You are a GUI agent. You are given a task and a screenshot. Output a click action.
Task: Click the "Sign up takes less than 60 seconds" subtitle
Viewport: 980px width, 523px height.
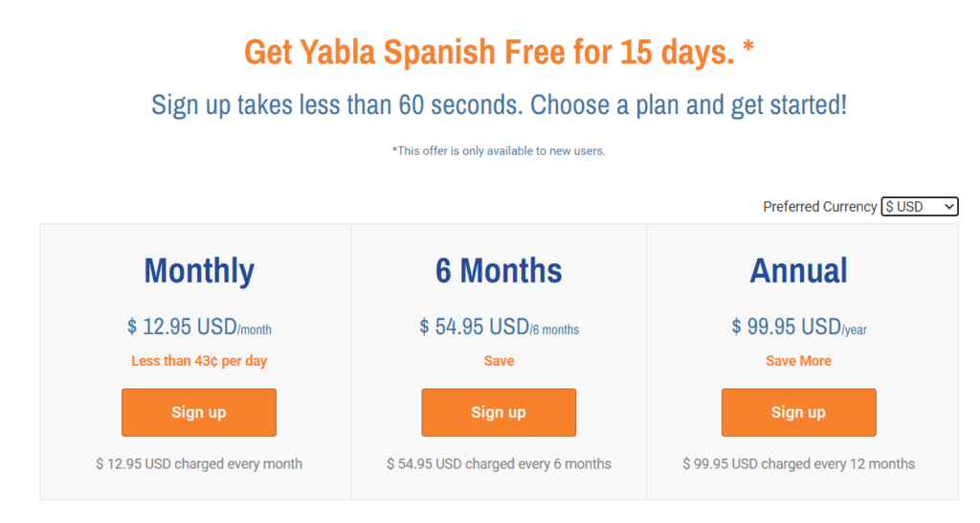pyautogui.click(x=499, y=104)
